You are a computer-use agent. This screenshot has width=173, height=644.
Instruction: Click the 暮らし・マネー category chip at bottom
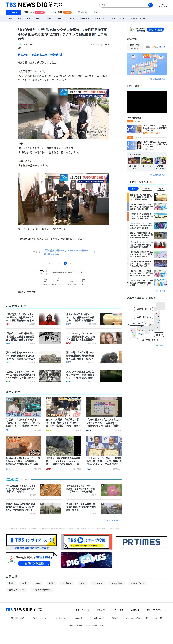16,590
